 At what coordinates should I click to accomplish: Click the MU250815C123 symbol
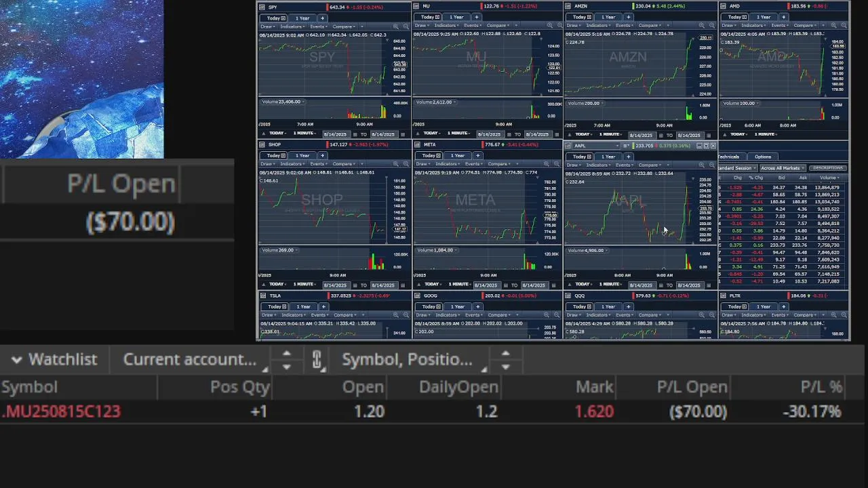(x=61, y=411)
